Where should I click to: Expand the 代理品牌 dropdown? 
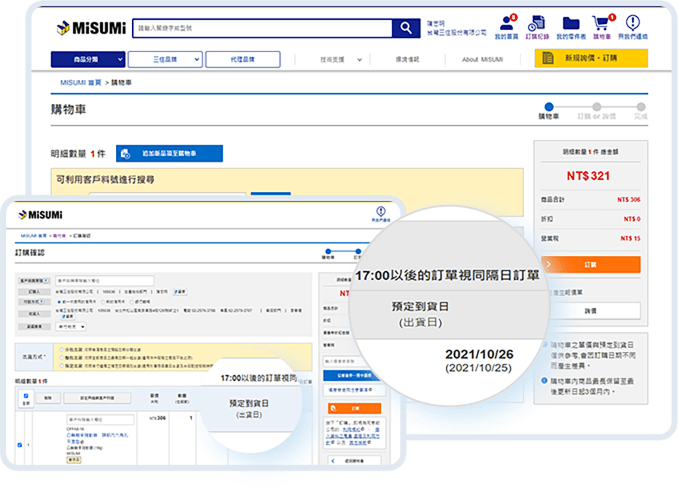[x=242, y=59]
